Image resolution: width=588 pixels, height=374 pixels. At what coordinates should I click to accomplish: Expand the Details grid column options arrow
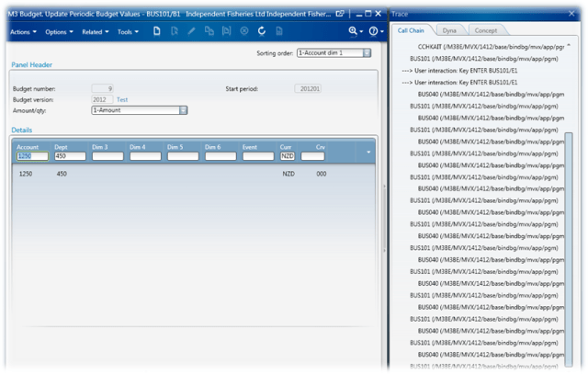369,152
